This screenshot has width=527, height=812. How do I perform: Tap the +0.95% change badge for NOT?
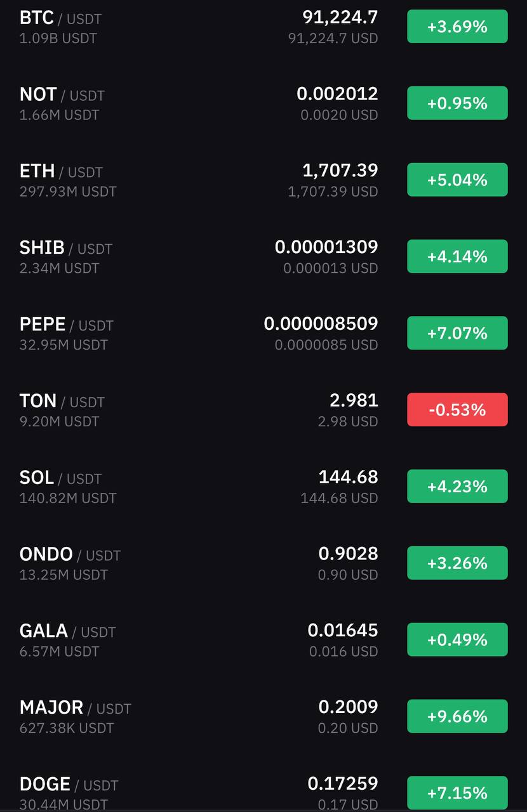click(x=457, y=103)
